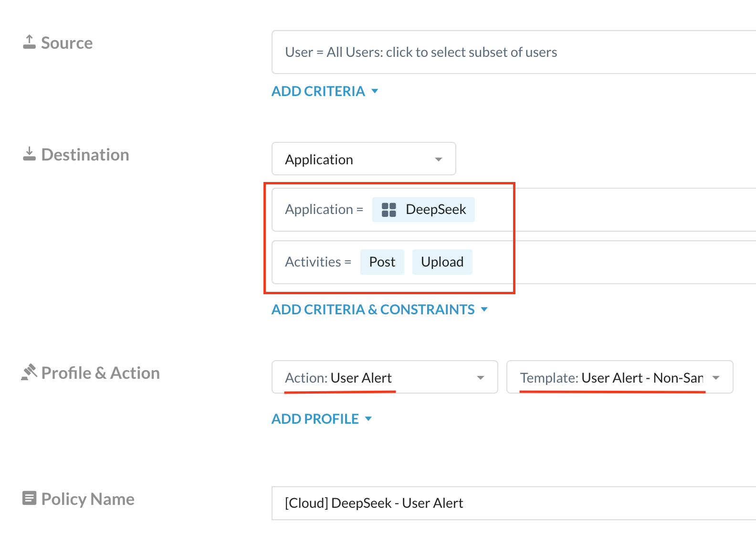
Task: Click the DeepSeek application tag
Action: point(423,210)
